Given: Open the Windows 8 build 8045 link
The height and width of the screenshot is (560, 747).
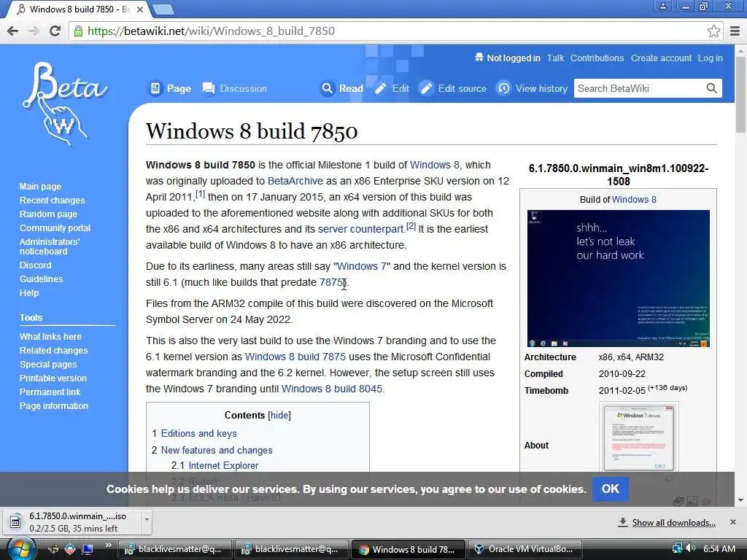Looking at the screenshot, I should (332, 389).
